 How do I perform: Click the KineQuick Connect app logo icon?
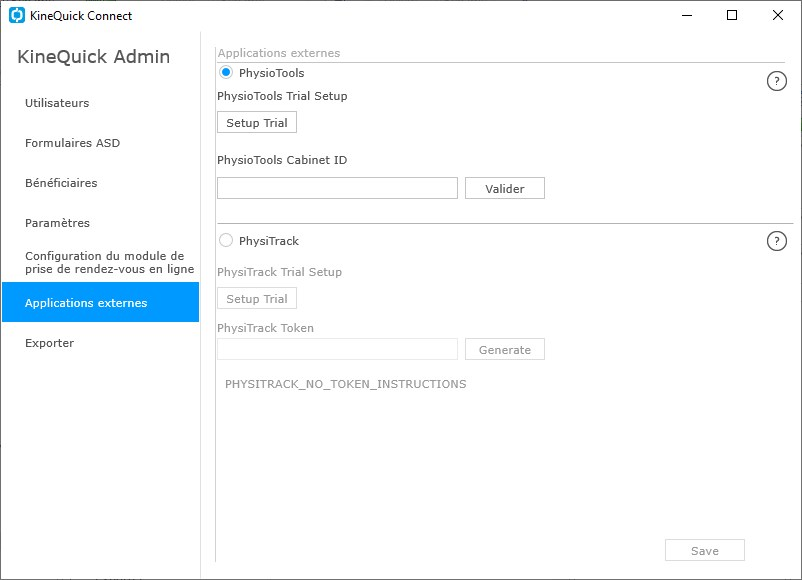17,15
